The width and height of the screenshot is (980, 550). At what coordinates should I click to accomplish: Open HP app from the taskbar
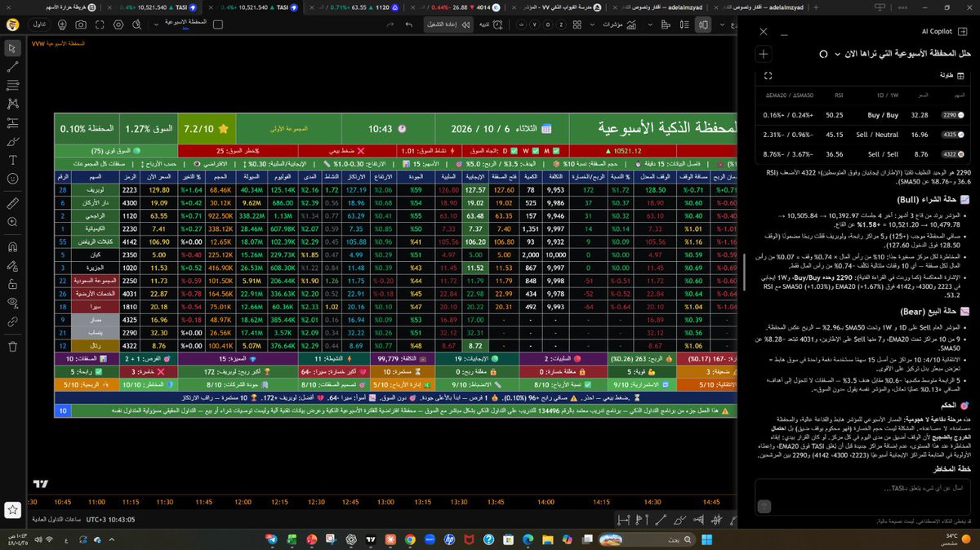point(449,539)
